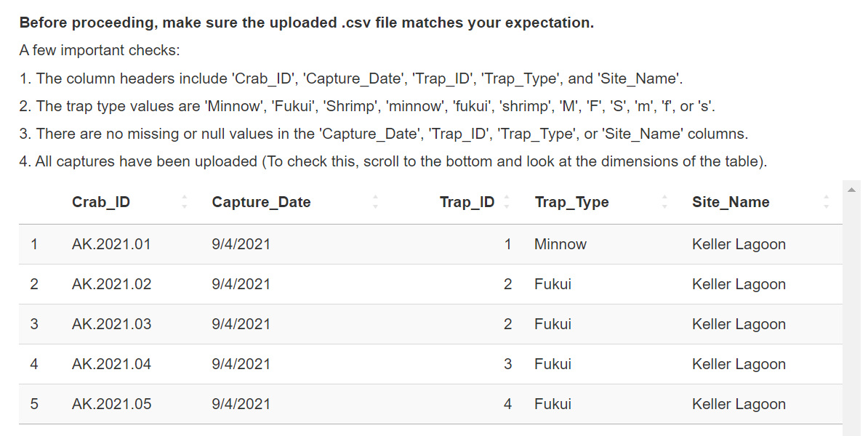
Task: Click the Trap_ID header label
Action: click(x=467, y=202)
